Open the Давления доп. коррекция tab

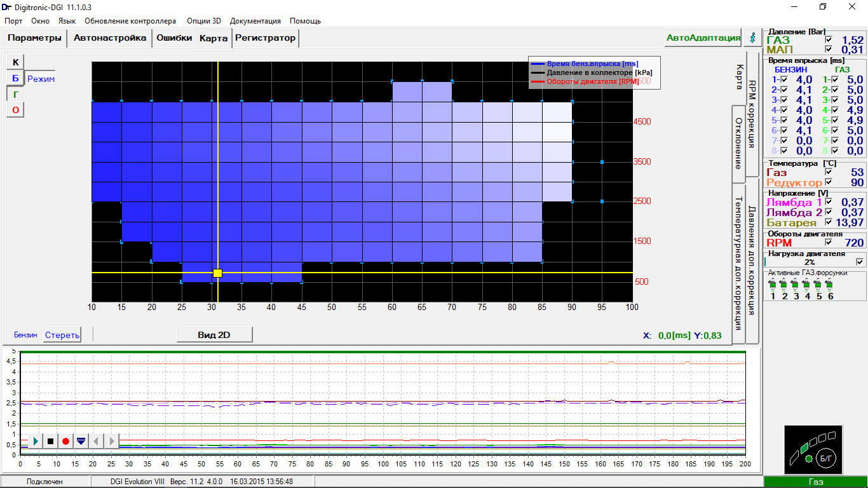(x=752, y=261)
